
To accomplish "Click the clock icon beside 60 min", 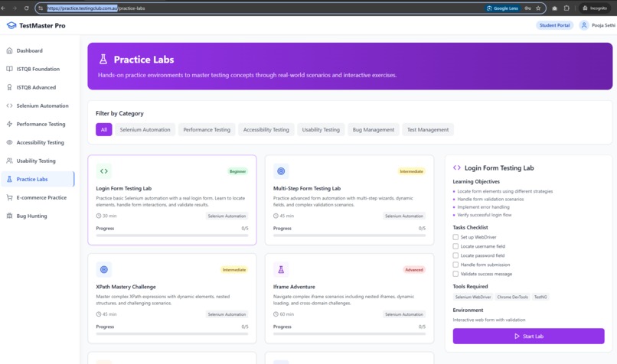I will point(276,314).
